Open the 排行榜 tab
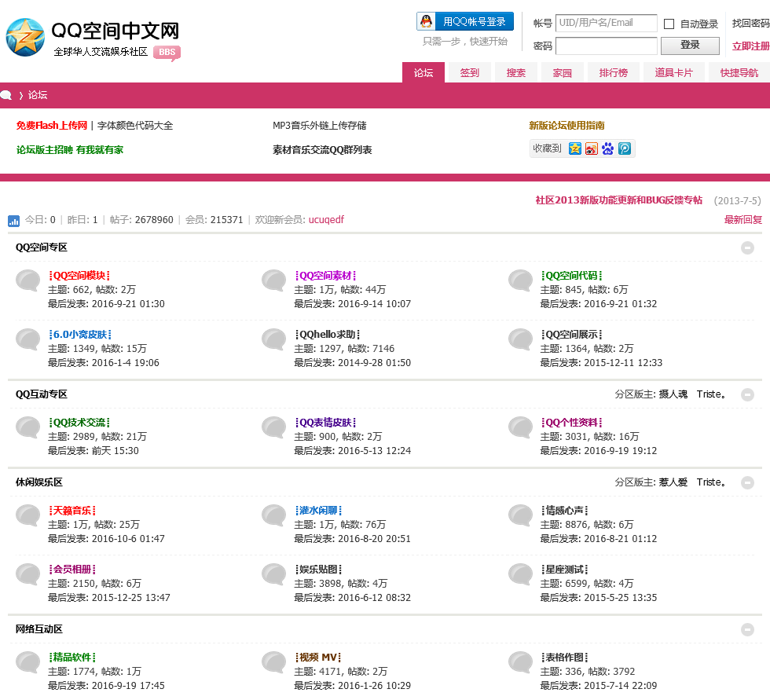The width and height of the screenshot is (770, 700). coord(613,73)
